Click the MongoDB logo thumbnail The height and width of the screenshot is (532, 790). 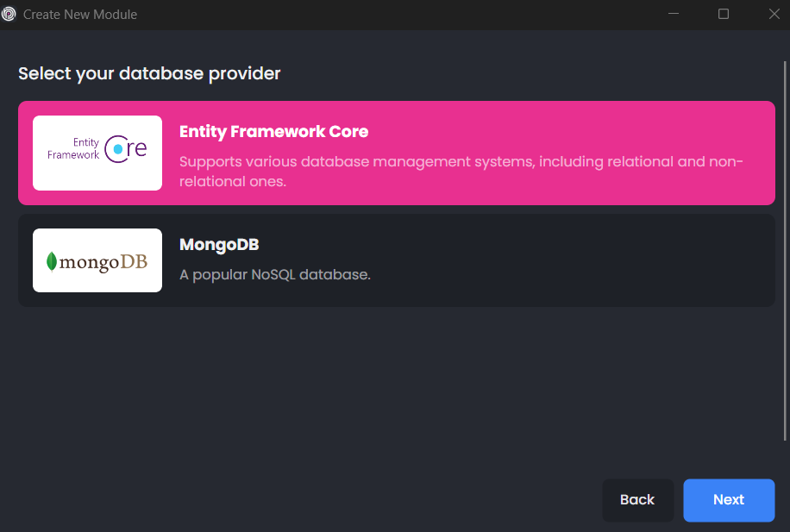click(x=97, y=260)
